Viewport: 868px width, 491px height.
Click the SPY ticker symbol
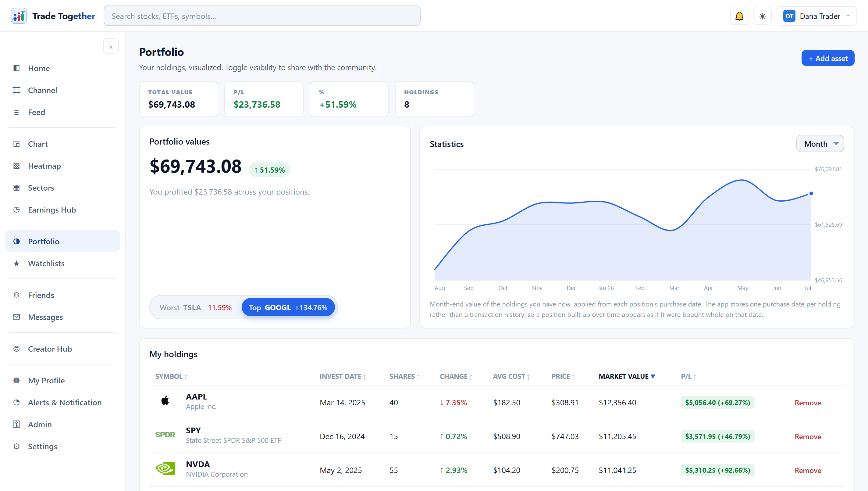(x=193, y=430)
